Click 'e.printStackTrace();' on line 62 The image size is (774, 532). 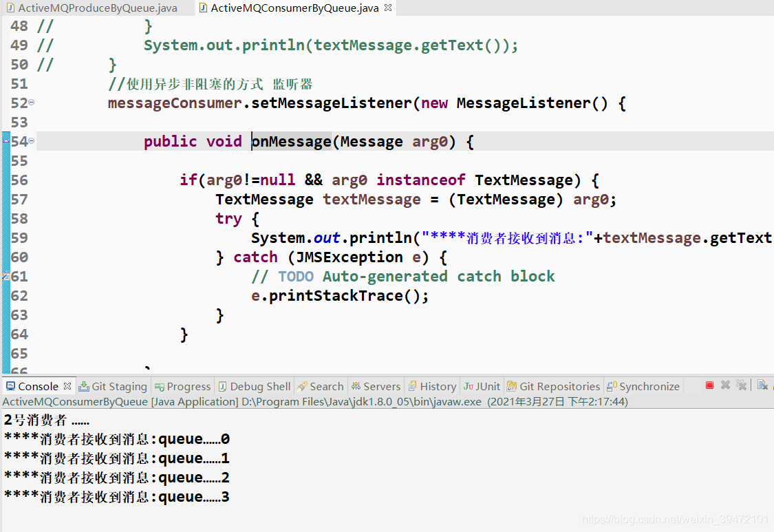340,296
